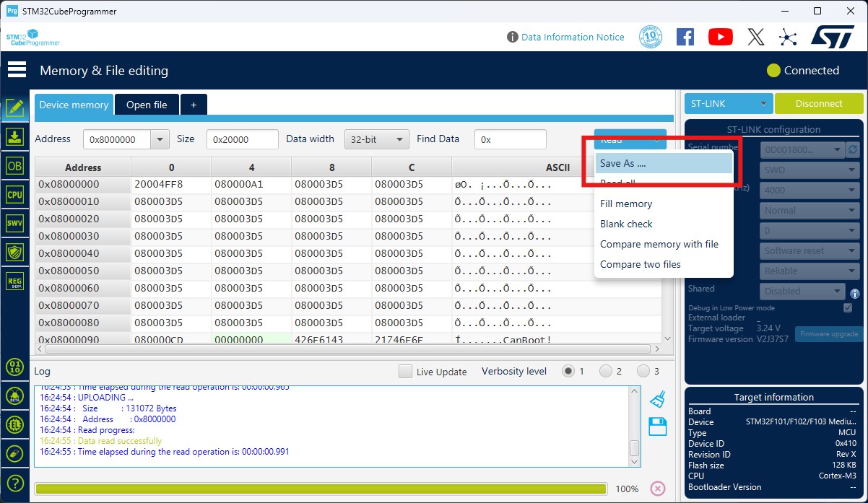Click the Read button

click(x=630, y=139)
